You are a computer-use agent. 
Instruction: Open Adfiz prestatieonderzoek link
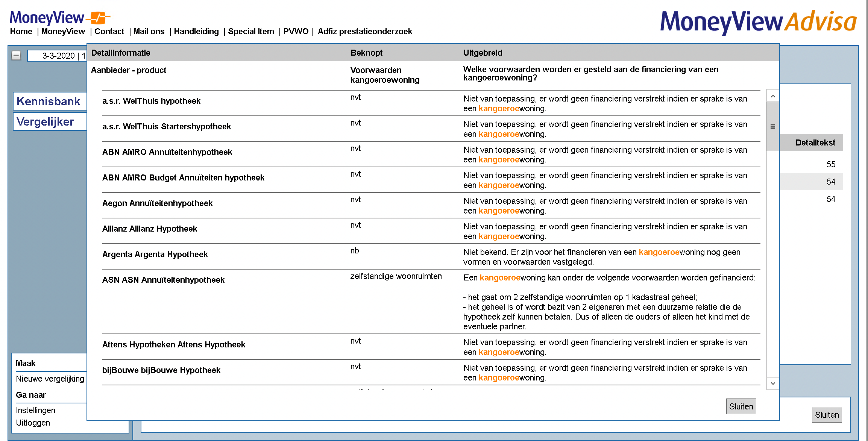click(x=365, y=32)
